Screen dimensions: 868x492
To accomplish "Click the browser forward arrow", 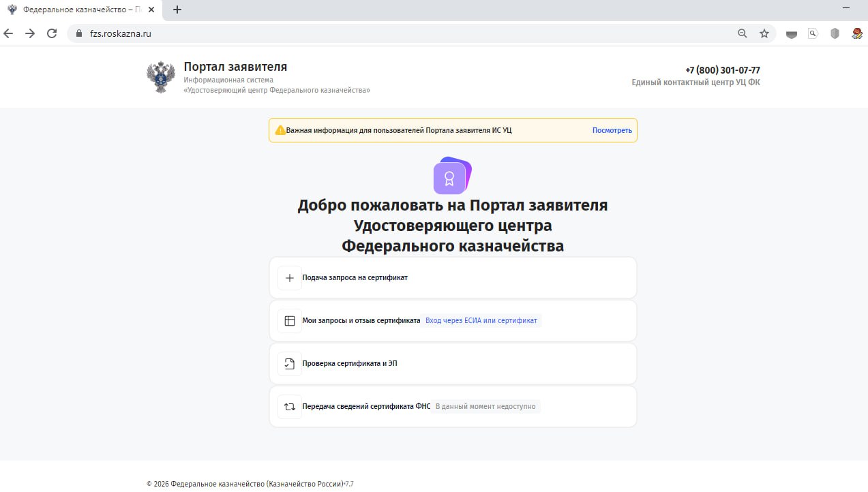I will click(x=30, y=33).
